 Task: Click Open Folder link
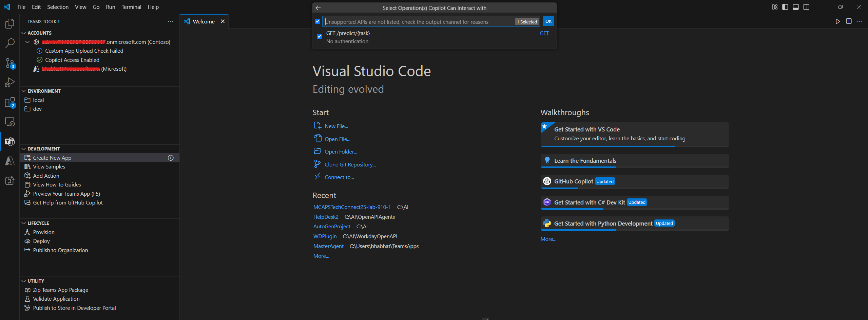click(341, 152)
